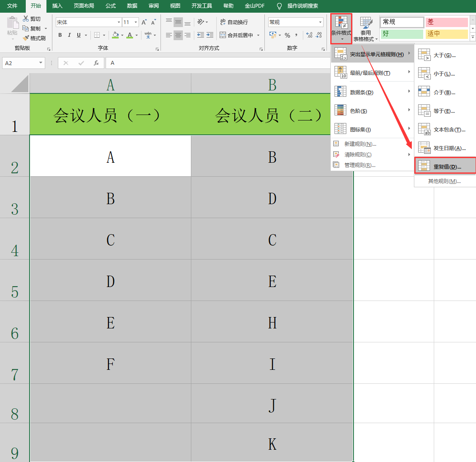Click the Format Painter brush icon
Screen dimensions: 476x462
[26, 38]
